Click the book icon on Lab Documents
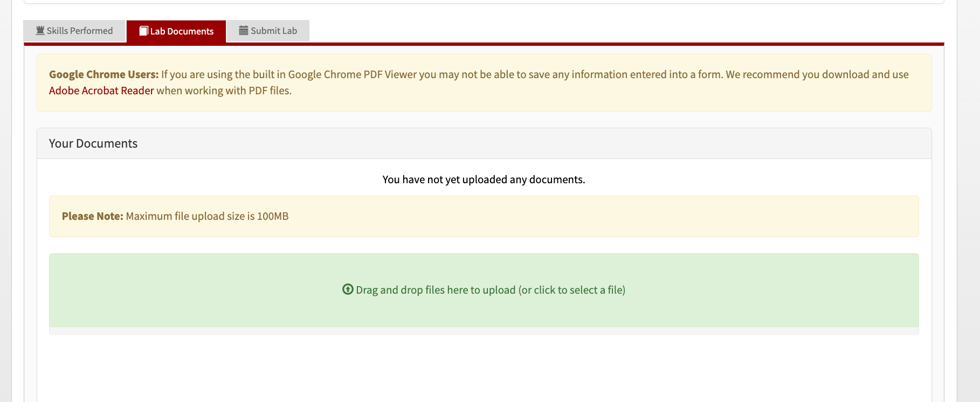 click(144, 31)
